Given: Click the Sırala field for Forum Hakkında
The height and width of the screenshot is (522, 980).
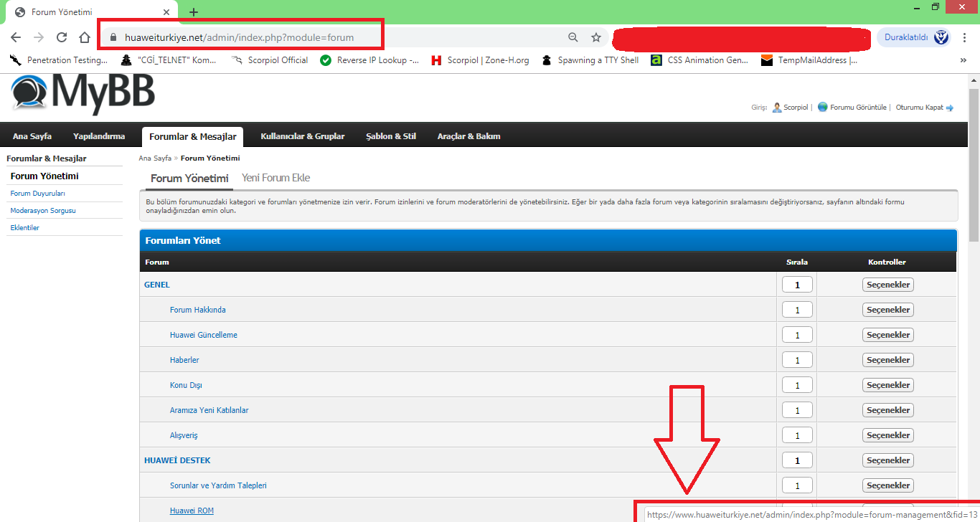Looking at the screenshot, I should [797, 310].
